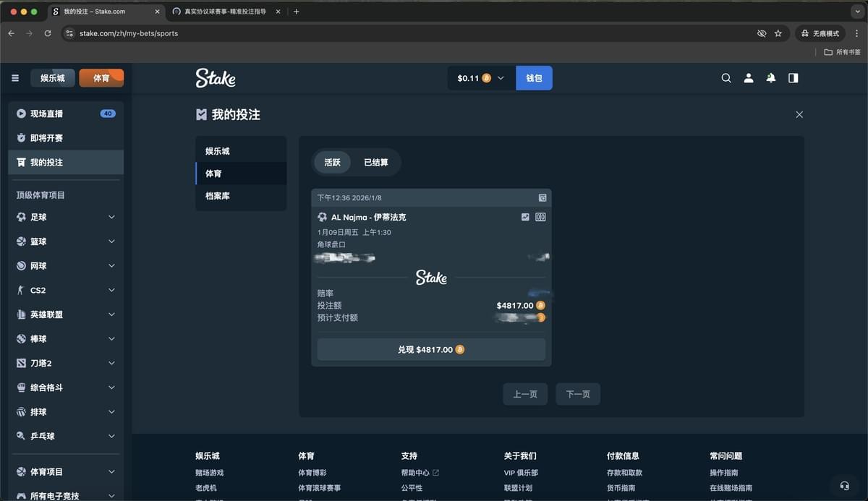This screenshot has height=501, width=868.
Task: Click the Stake logo in header
Action: (216, 78)
